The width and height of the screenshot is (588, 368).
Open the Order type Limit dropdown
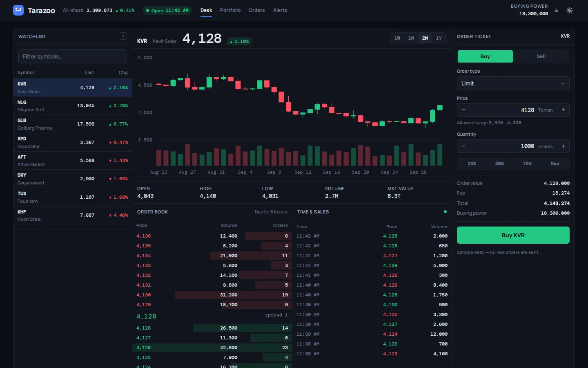pos(513,83)
